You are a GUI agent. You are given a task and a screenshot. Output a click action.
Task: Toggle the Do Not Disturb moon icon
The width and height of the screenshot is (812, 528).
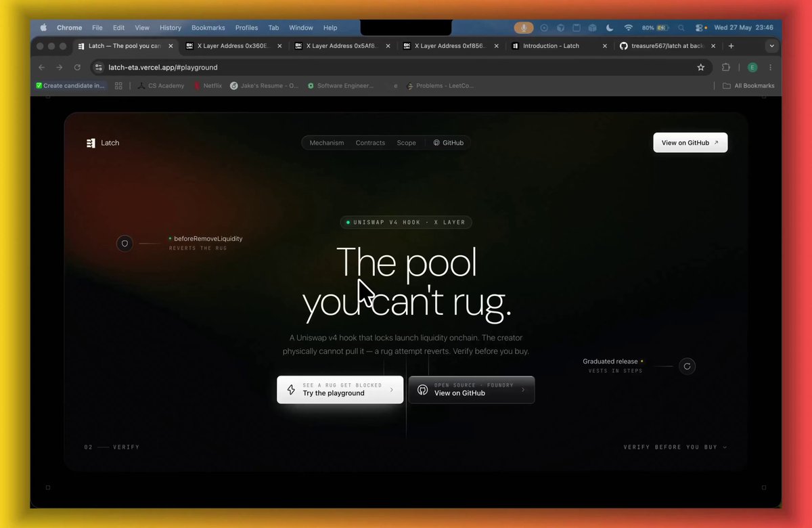click(610, 28)
